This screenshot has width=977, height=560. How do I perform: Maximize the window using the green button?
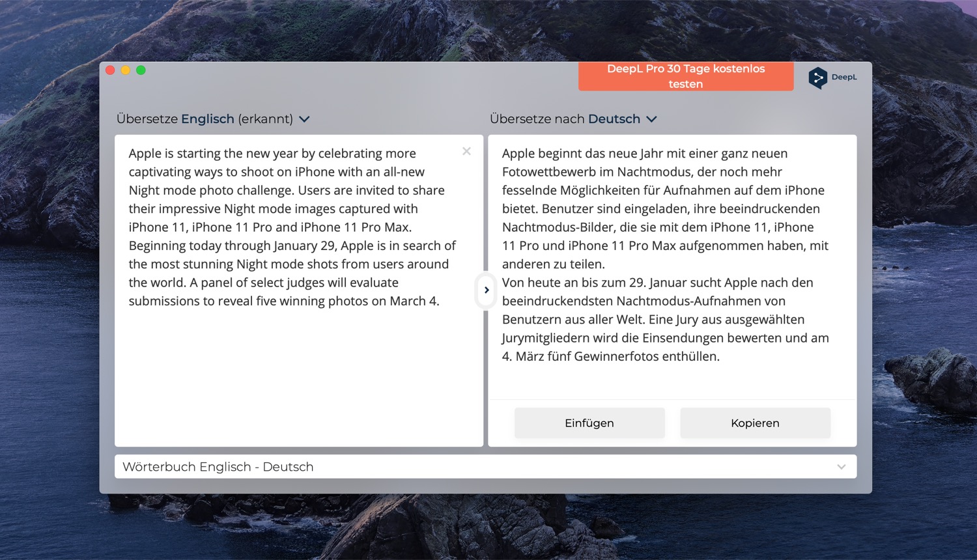pos(141,70)
